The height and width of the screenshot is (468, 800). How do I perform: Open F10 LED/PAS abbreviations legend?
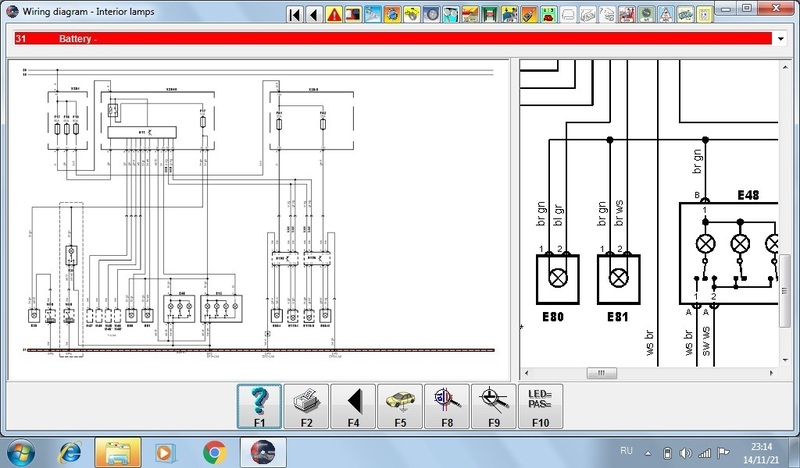point(541,406)
